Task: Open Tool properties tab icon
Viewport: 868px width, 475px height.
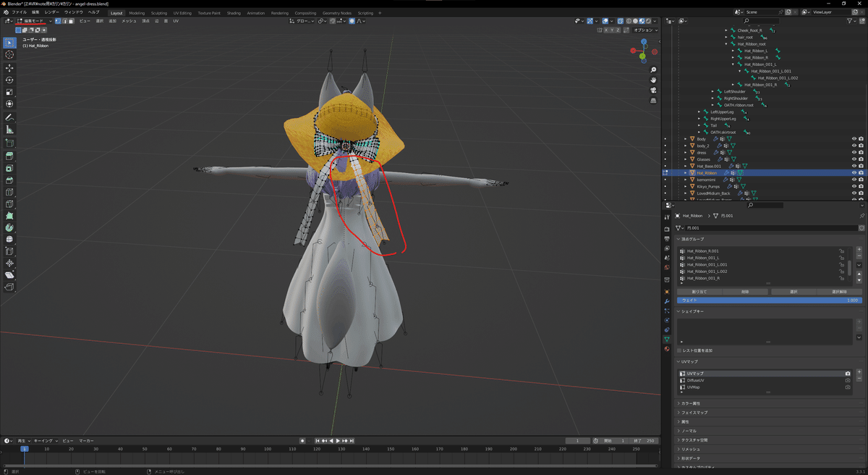Action: click(x=667, y=217)
